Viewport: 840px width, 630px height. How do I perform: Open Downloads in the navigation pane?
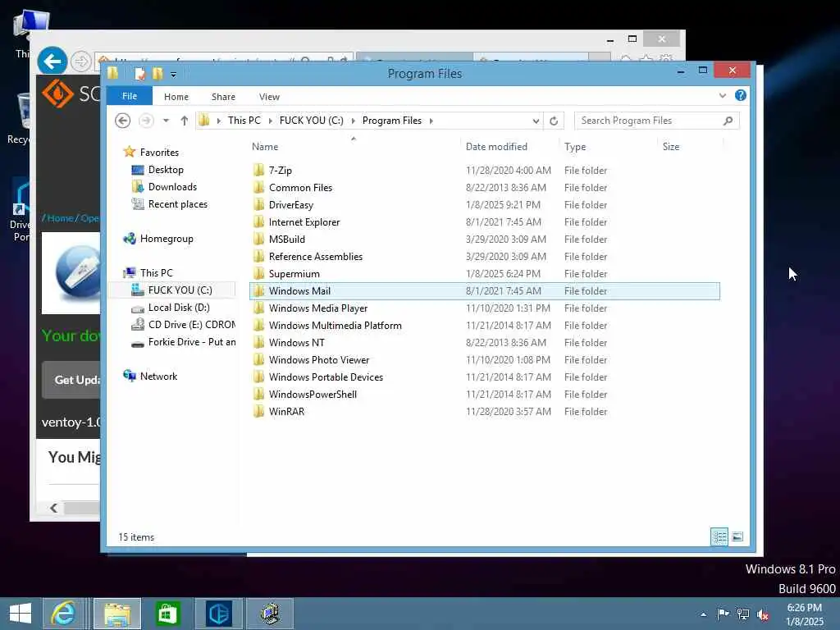(172, 187)
